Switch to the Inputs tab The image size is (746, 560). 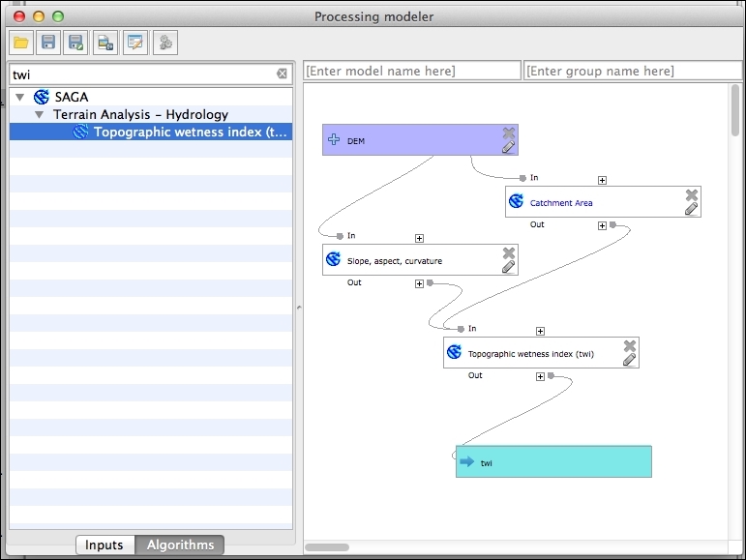click(x=104, y=545)
